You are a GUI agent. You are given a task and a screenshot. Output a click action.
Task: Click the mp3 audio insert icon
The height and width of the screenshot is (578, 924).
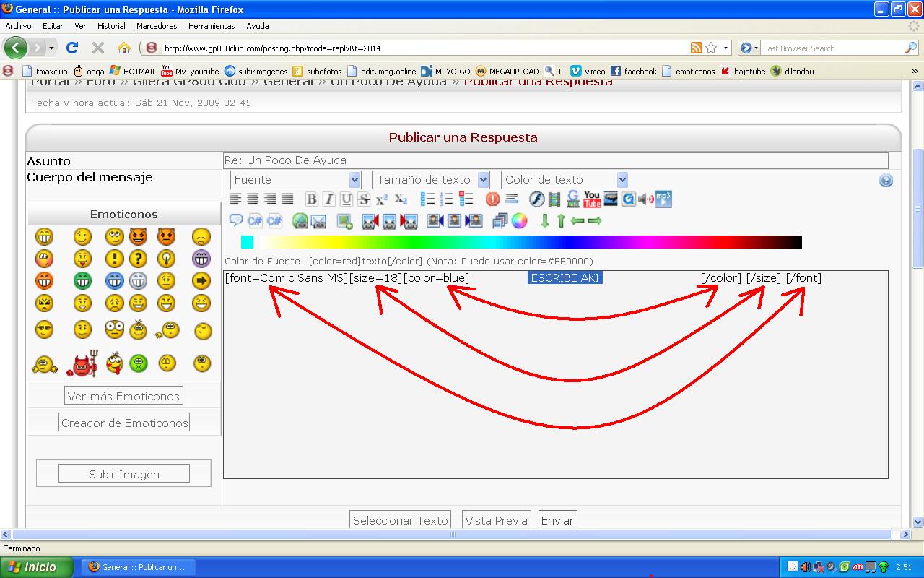tap(663, 199)
